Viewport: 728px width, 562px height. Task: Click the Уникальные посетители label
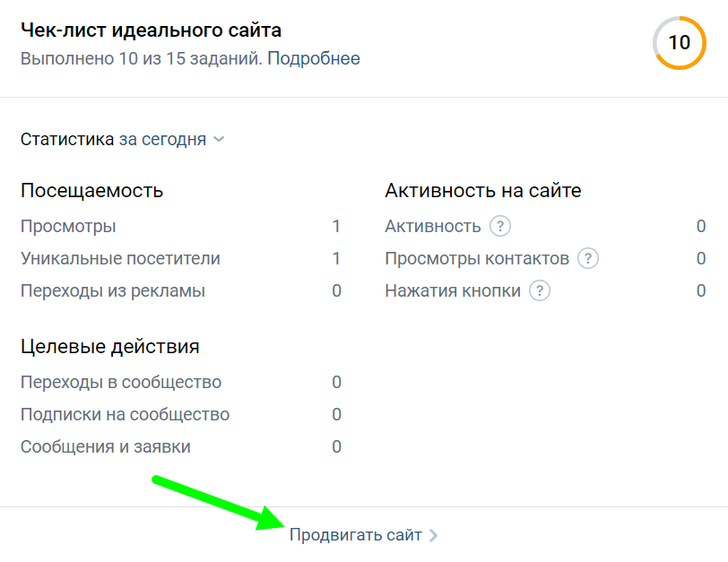point(120,258)
